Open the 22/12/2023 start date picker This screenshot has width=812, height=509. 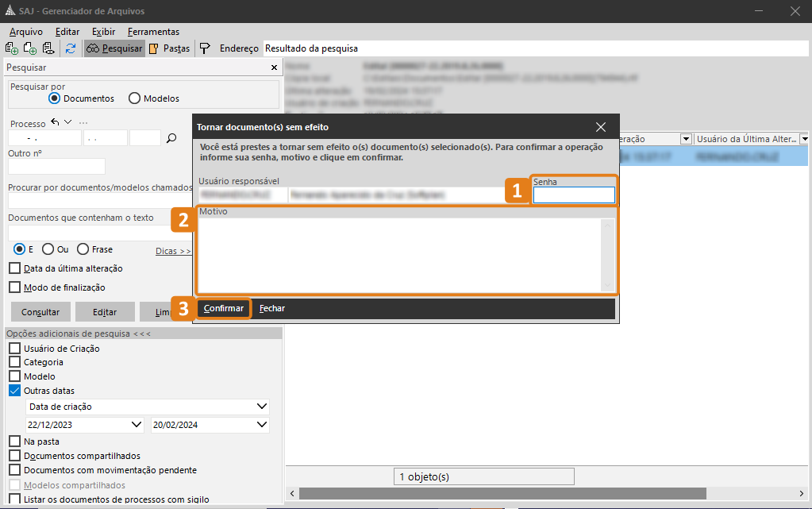pyautogui.click(x=137, y=425)
